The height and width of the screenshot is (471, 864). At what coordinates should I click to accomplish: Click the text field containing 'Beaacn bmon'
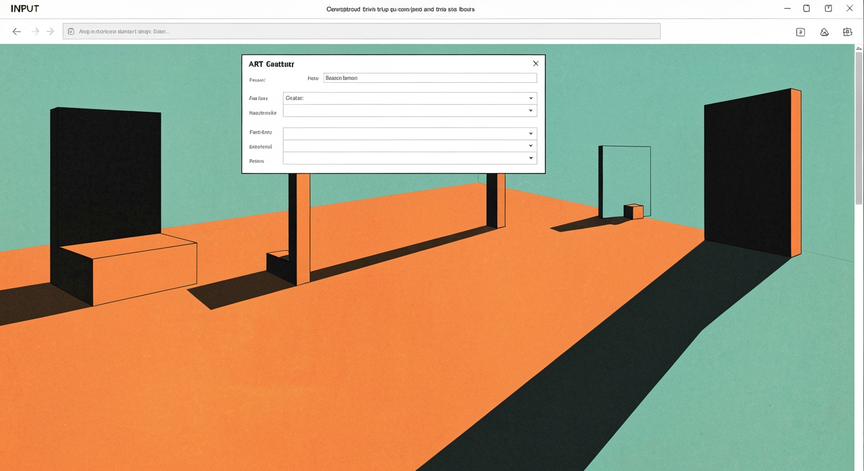[x=430, y=78]
